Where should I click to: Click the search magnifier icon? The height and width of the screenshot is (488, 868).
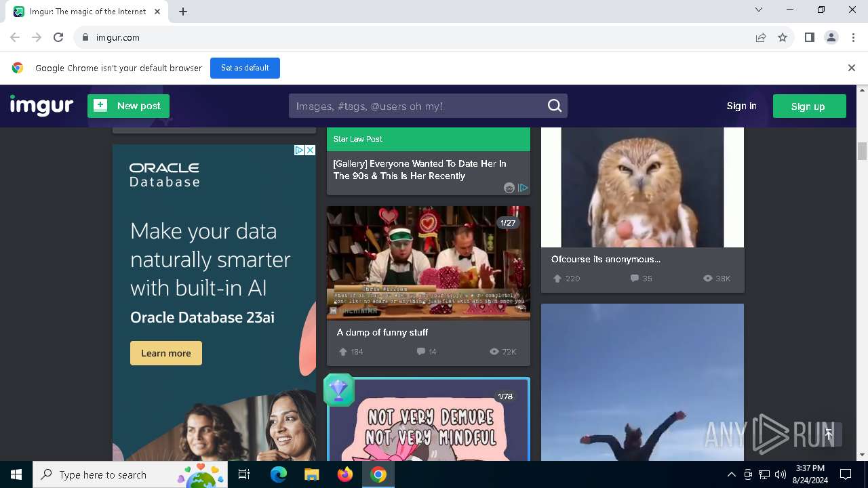click(x=555, y=106)
